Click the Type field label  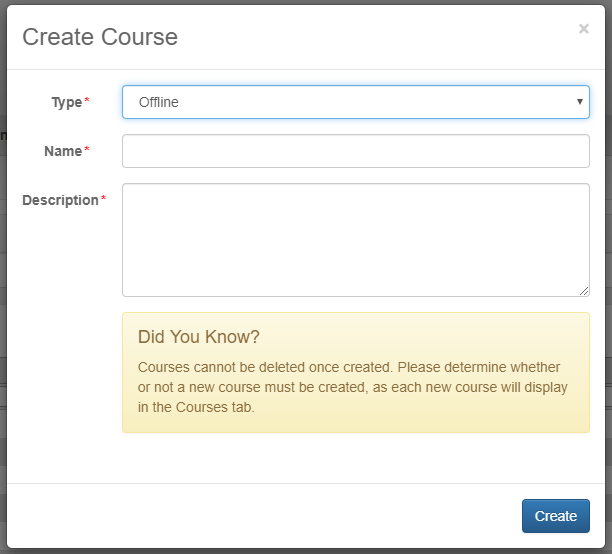[67, 102]
